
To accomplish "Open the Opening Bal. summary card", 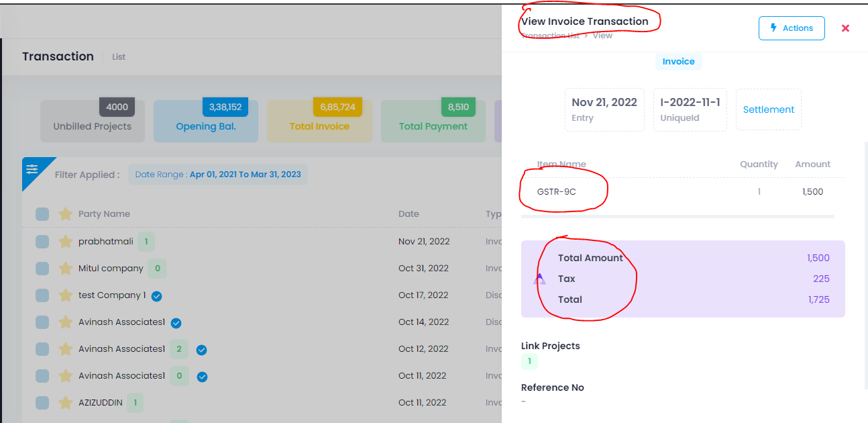I will [x=206, y=122].
